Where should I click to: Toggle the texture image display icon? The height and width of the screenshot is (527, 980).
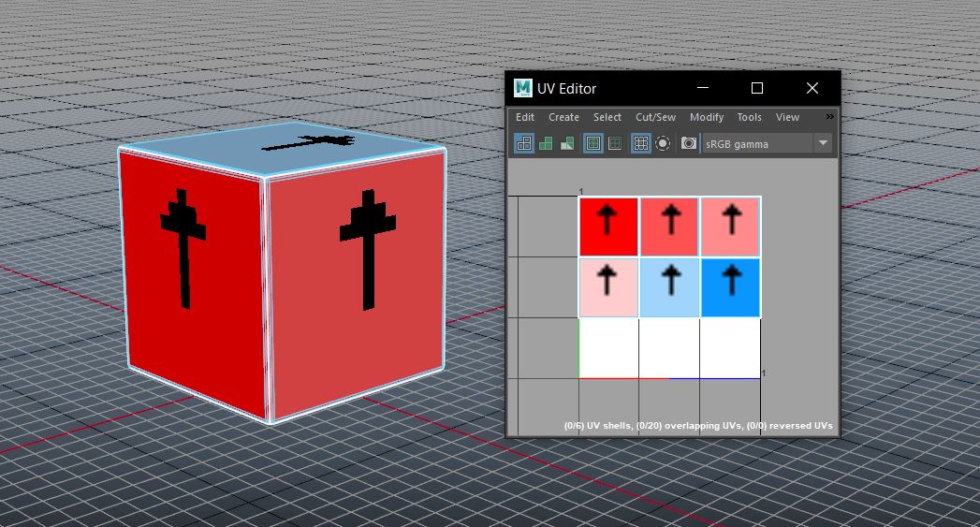tap(593, 144)
